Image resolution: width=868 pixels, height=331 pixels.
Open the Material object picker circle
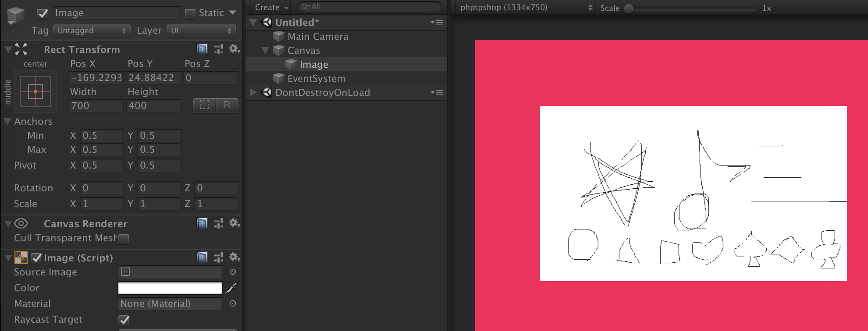pyautogui.click(x=233, y=303)
